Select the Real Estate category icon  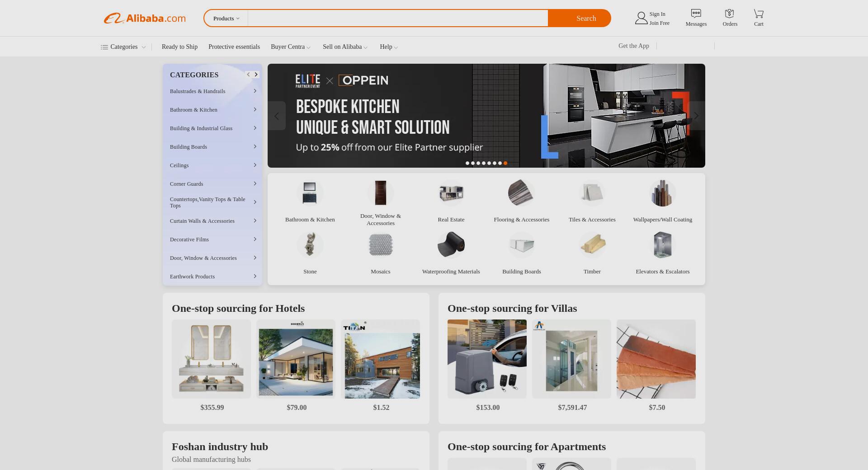click(451, 193)
